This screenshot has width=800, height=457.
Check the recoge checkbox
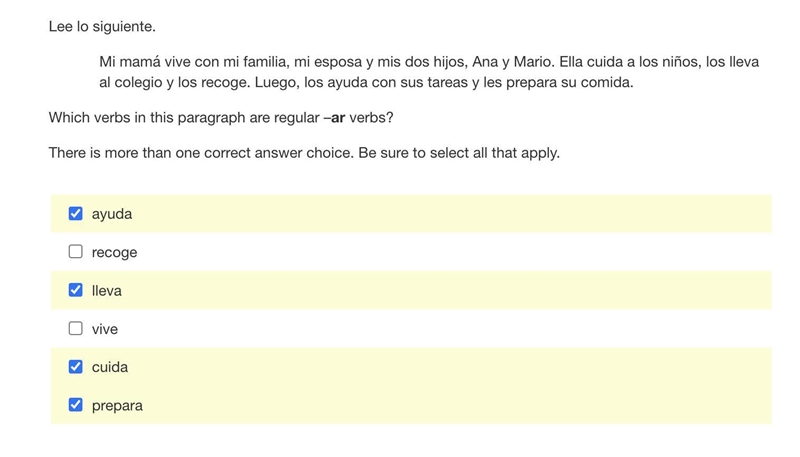coord(76,251)
